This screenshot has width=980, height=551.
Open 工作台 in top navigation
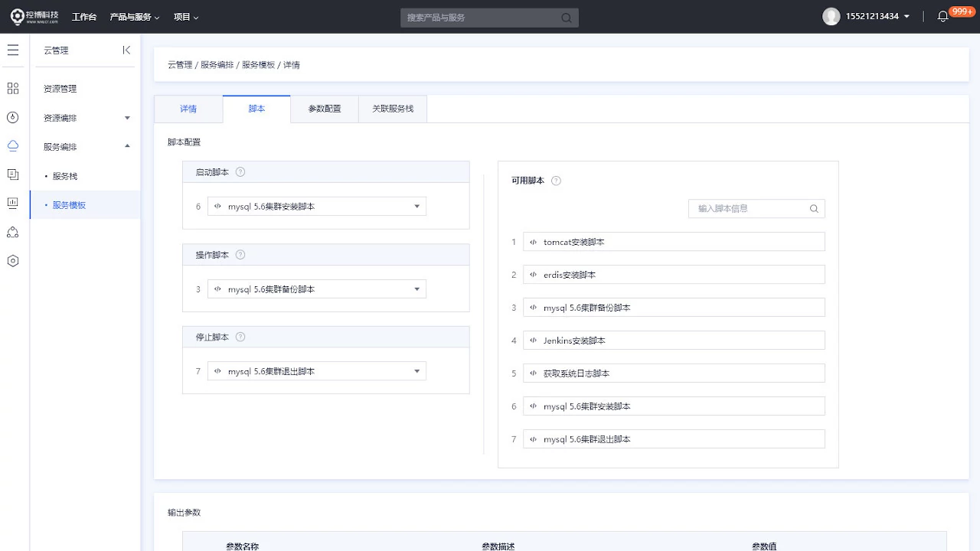tap(84, 17)
